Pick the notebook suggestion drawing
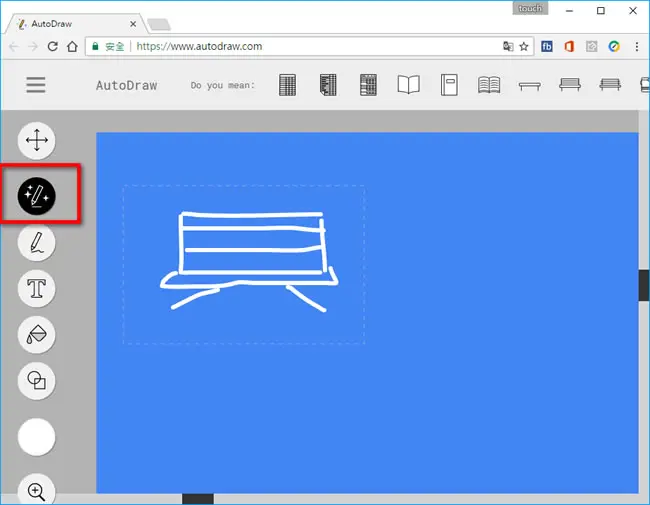The height and width of the screenshot is (505, 650). pyautogui.click(x=449, y=85)
